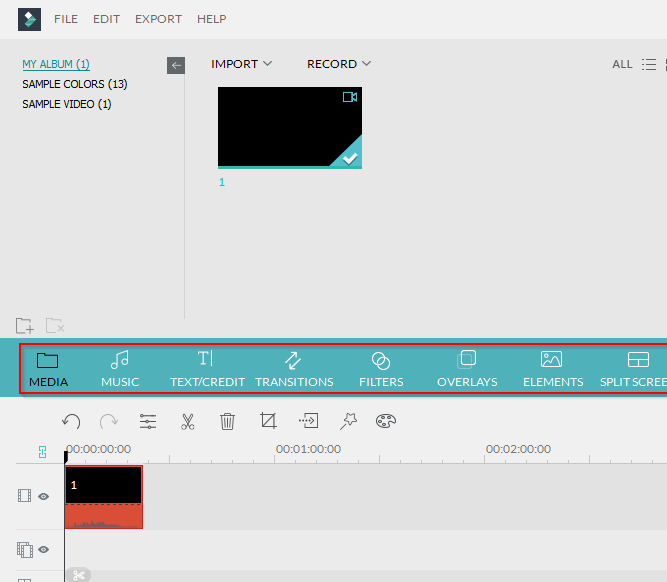This screenshot has height=582, width=667.
Task: Open the OVERLAYS tab
Action: (x=467, y=369)
